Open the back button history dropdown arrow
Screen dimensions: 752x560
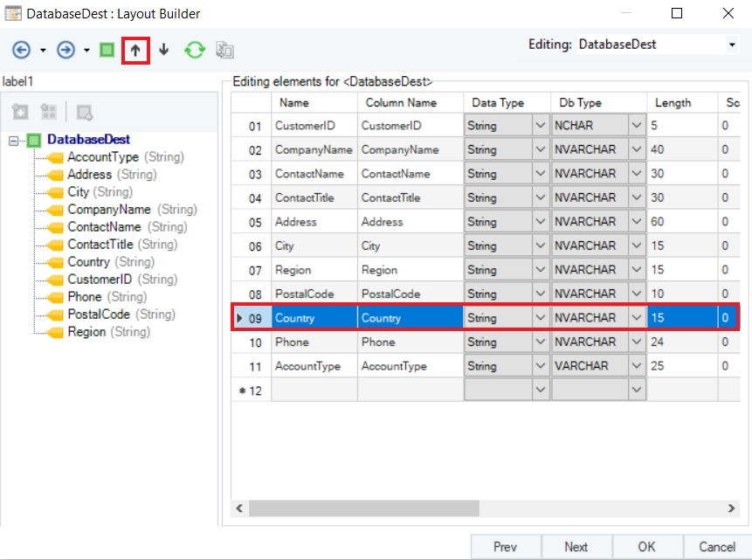tap(43, 50)
